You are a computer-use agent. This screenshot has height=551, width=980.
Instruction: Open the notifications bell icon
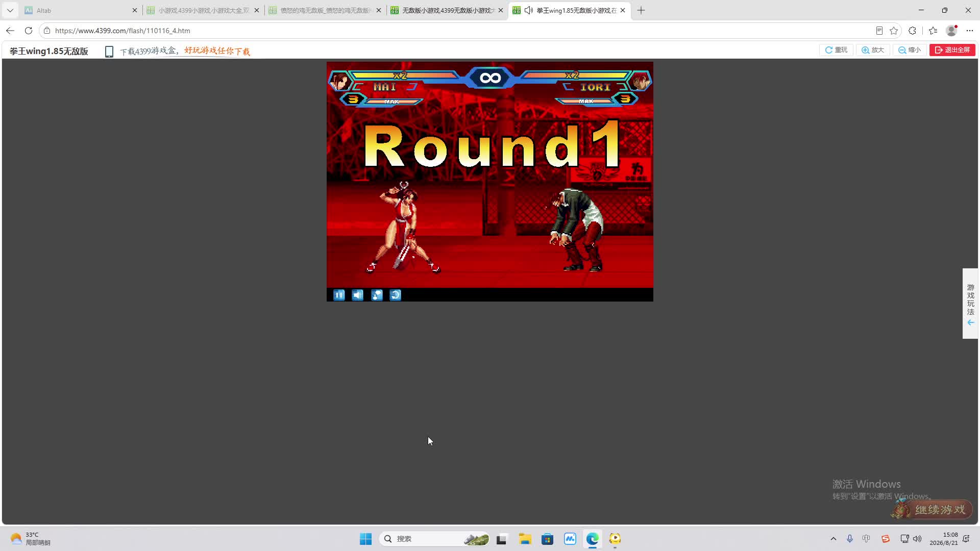pyautogui.click(x=966, y=539)
